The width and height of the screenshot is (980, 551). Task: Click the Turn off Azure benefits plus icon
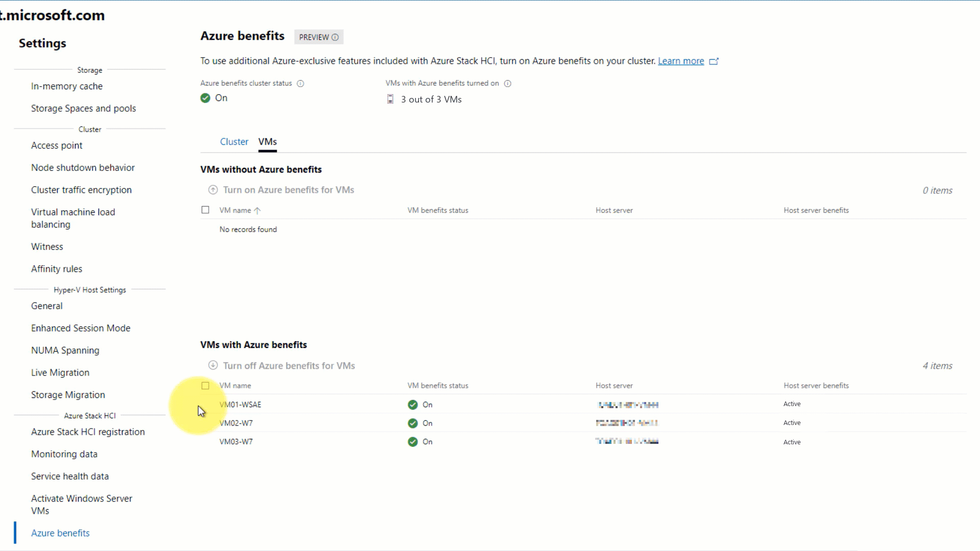tap(213, 365)
